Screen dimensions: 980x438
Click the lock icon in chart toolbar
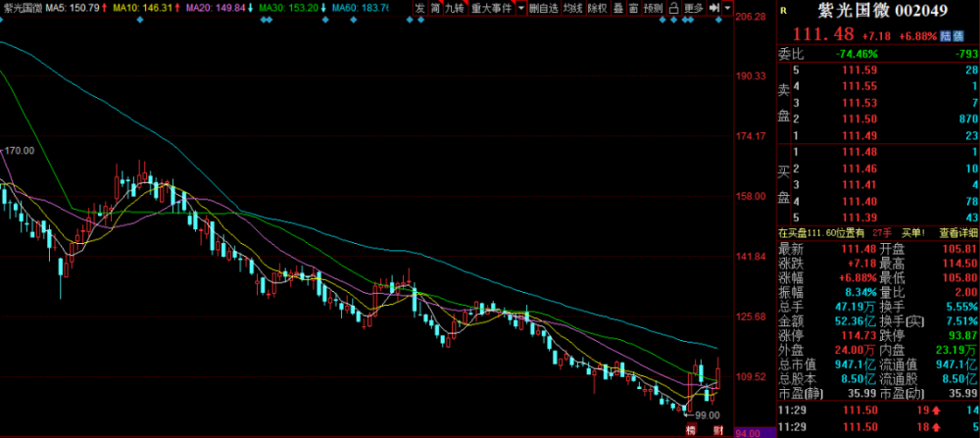673,8
